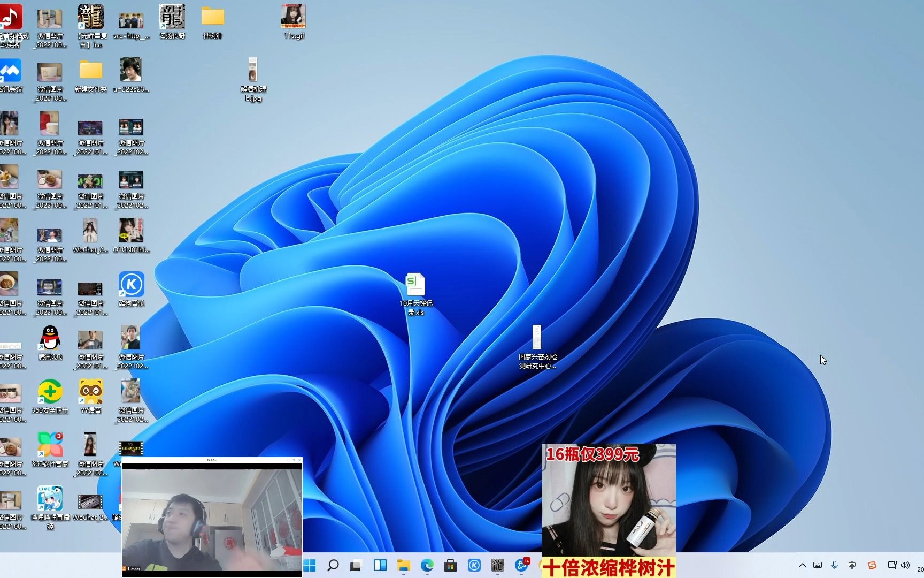Select the u=222523... image file

[131, 75]
